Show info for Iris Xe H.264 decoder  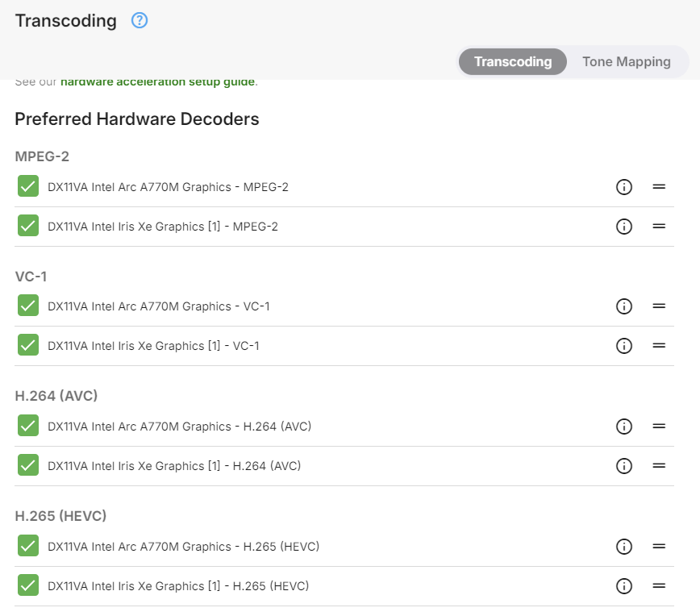[623, 466]
